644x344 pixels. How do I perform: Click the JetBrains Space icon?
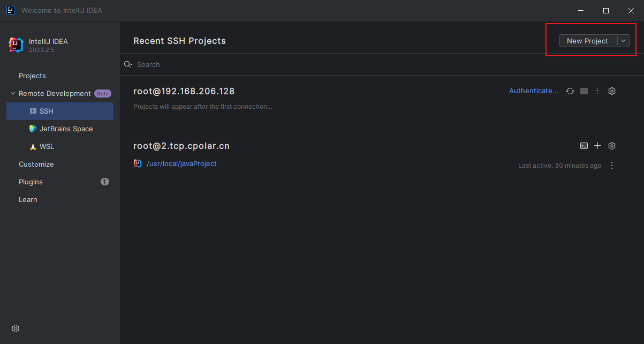click(33, 129)
